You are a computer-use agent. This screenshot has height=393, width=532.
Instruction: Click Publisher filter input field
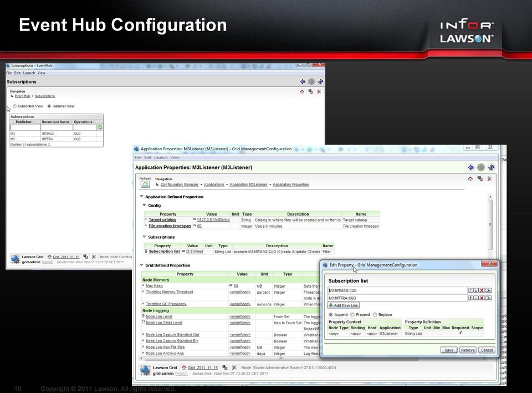(x=25, y=127)
